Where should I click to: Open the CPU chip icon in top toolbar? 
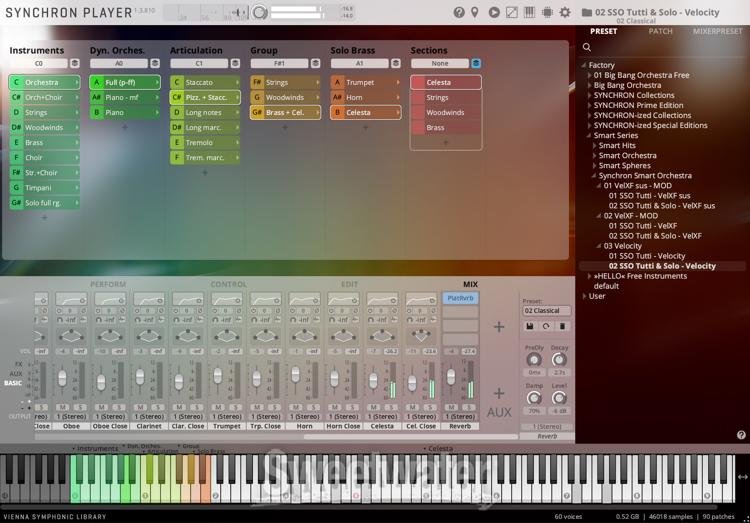547,12
